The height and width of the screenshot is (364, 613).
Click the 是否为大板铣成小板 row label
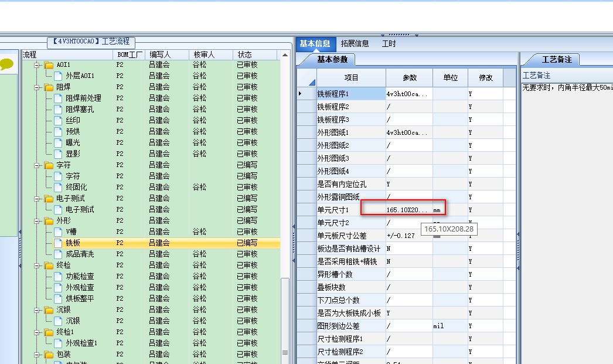[349, 313]
